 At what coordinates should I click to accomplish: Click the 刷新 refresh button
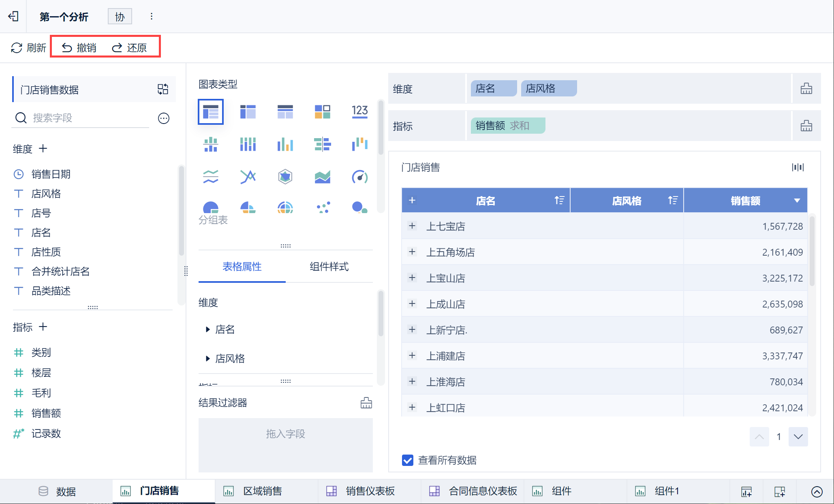[28, 48]
